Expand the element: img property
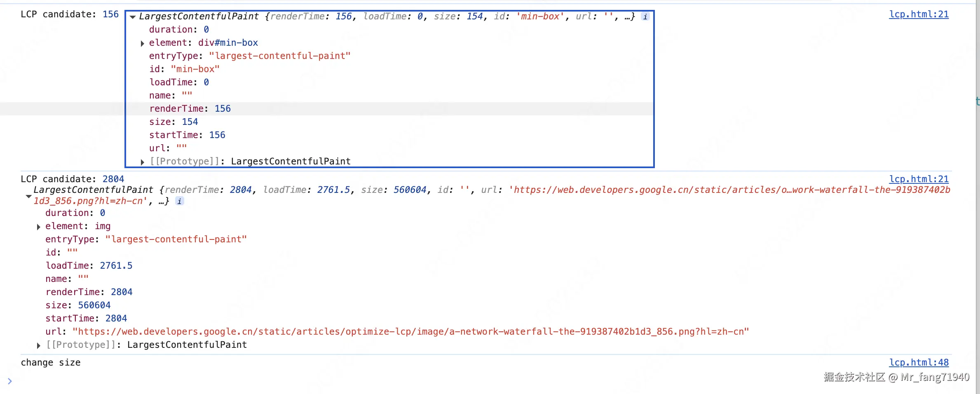980x394 pixels. coord(38,226)
